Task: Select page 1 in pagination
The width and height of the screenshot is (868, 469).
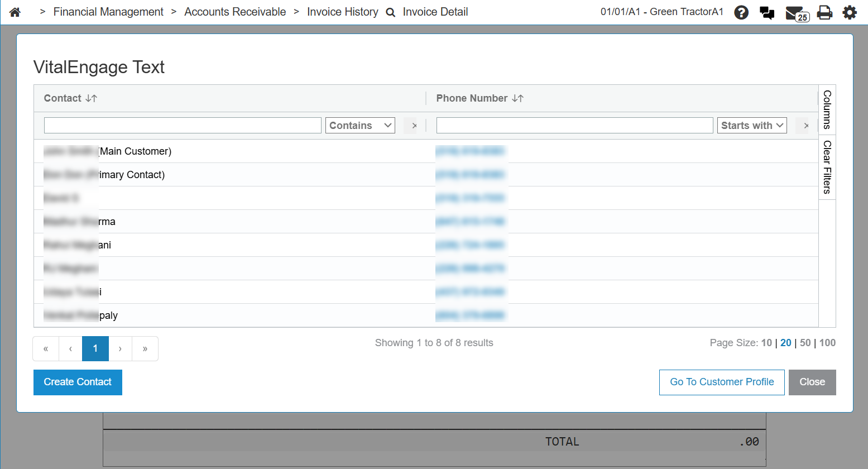Action: tap(95, 348)
